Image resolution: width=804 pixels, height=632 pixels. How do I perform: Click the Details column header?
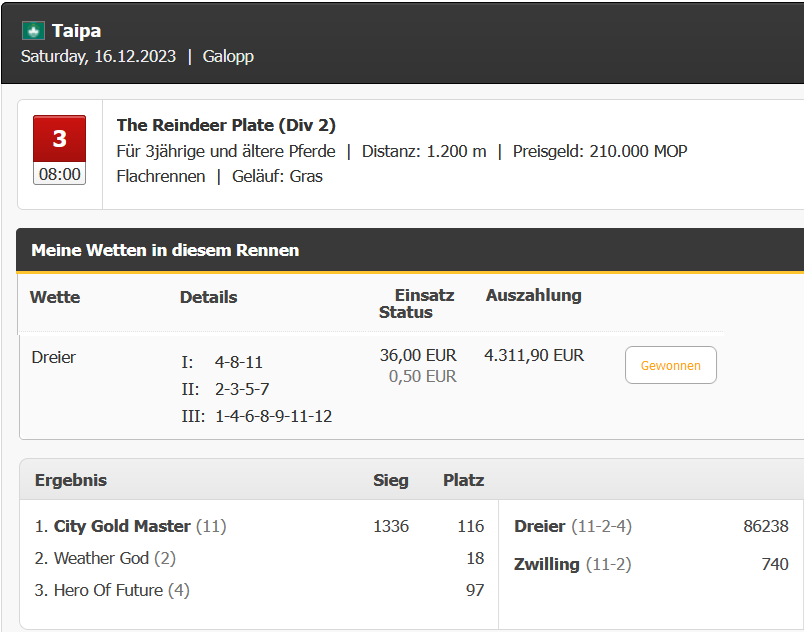[208, 297]
